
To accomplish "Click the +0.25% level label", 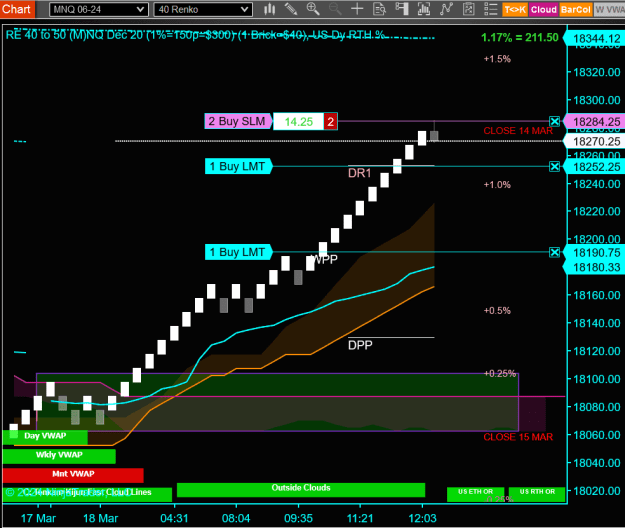I will [x=500, y=373].
